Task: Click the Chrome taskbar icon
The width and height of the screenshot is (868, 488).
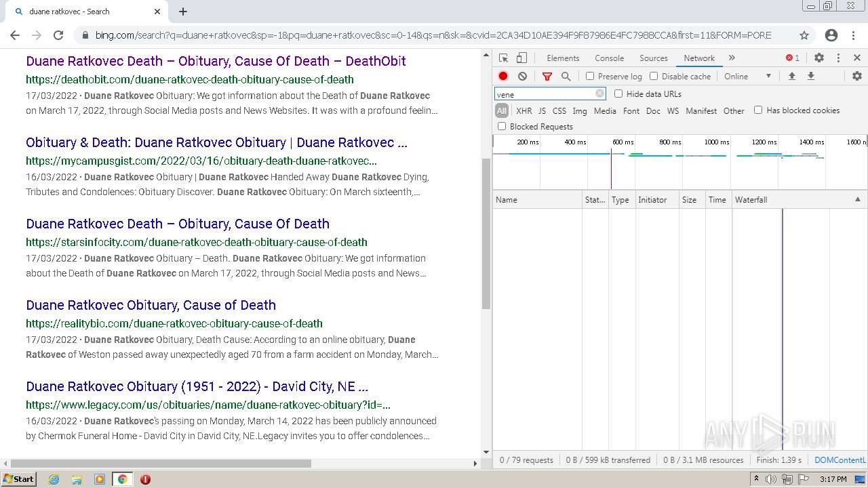Action: coord(122,479)
